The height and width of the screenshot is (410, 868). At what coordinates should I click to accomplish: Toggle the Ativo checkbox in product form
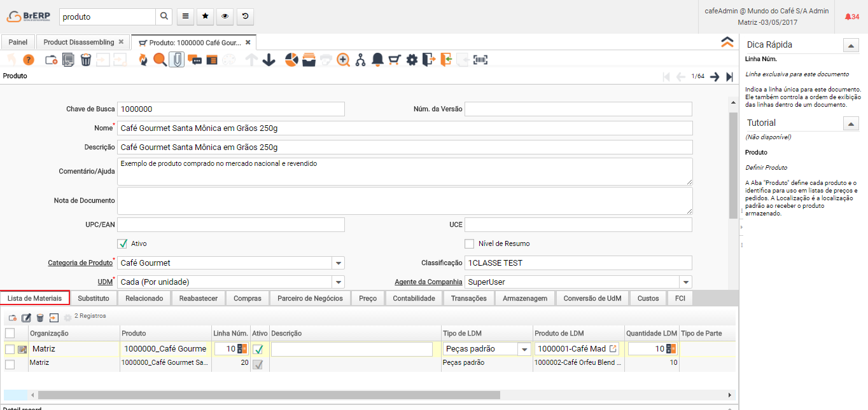click(x=123, y=243)
